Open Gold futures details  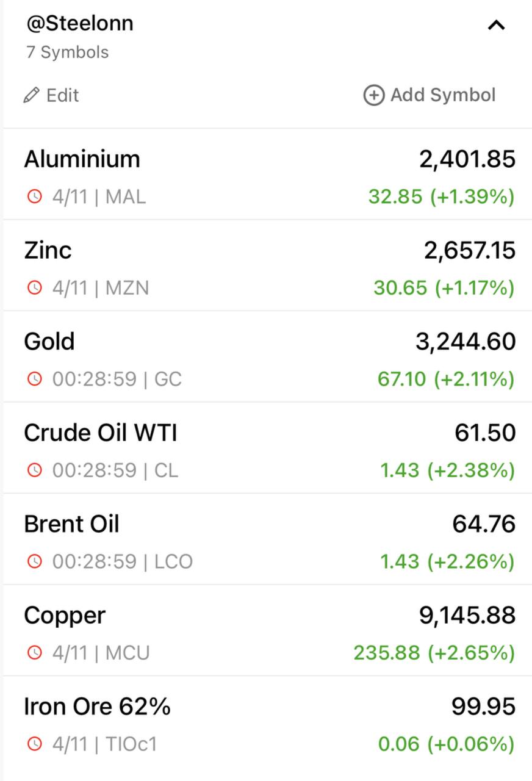coord(49,342)
